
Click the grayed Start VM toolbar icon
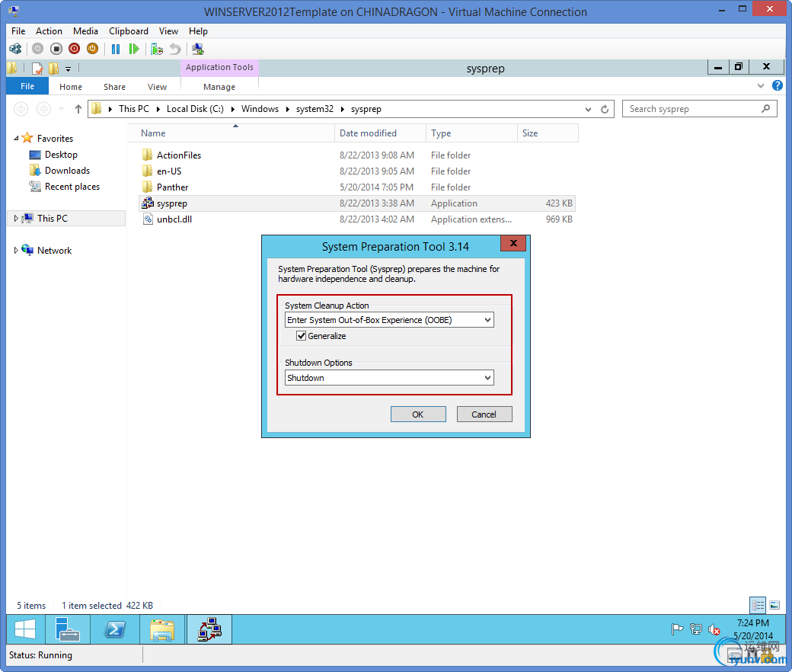point(37,49)
